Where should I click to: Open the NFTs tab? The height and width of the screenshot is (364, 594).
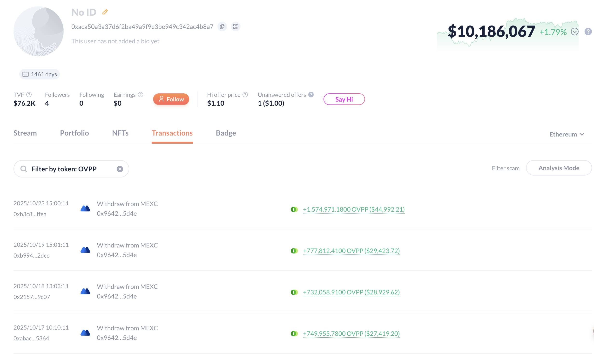tap(120, 133)
